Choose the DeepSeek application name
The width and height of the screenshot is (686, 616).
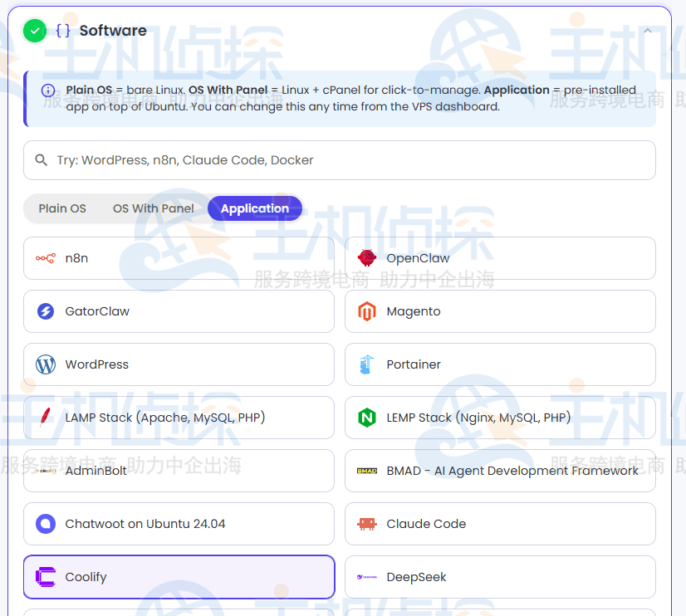tap(416, 577)
